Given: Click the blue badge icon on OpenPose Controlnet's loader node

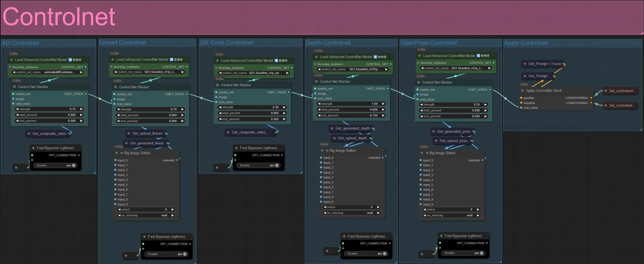Looking at the screenshot, I should (478, 56).
